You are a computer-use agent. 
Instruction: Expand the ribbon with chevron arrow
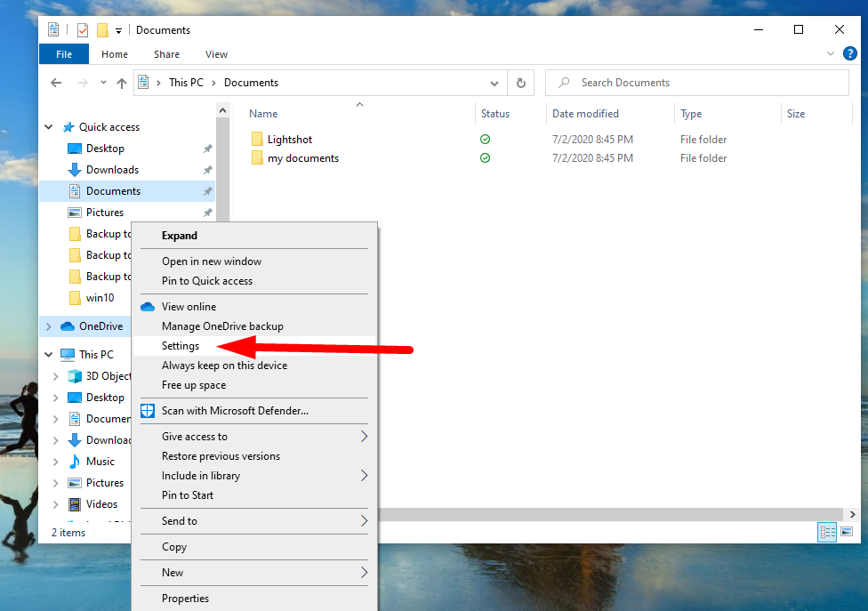coord(832,54)
